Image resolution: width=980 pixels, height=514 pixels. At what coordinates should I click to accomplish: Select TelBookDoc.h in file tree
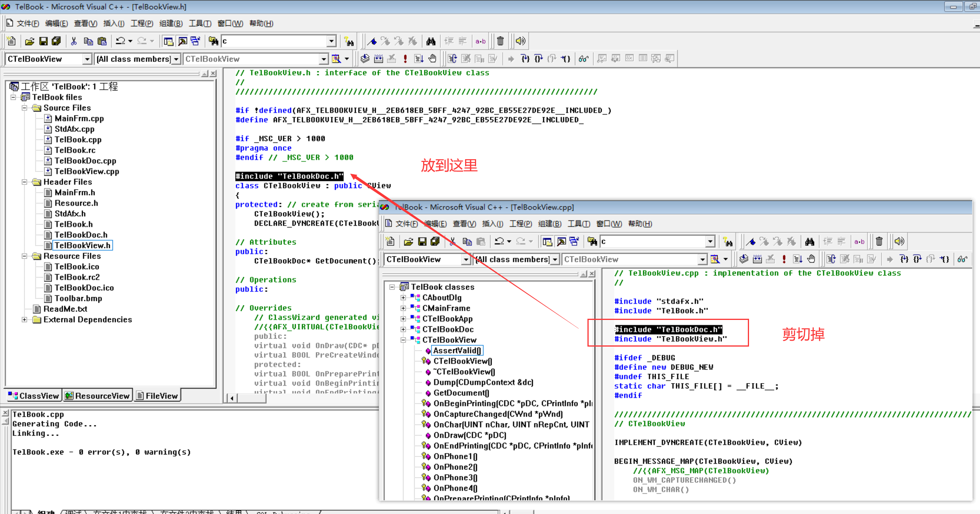(x=81, y=235)
